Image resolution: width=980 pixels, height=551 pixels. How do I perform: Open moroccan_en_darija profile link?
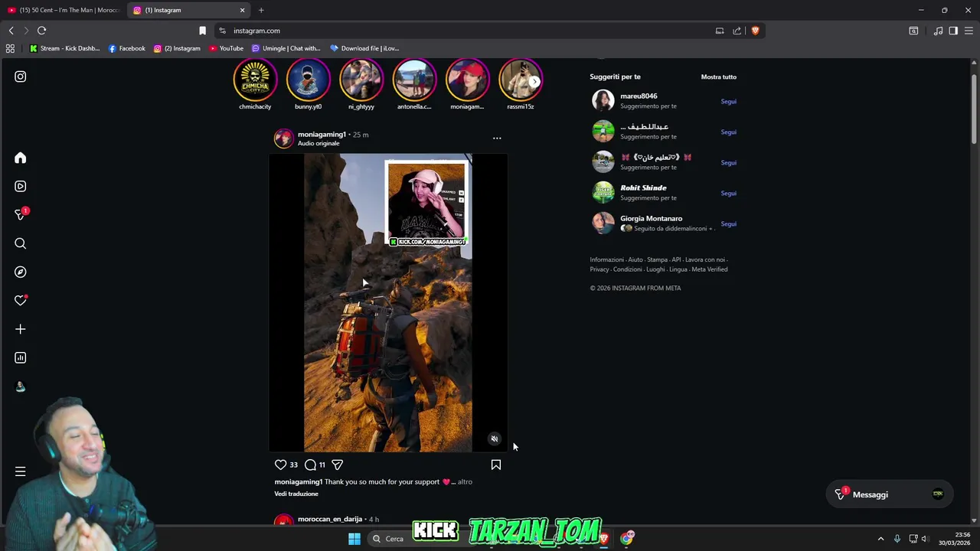pos(330,520)
